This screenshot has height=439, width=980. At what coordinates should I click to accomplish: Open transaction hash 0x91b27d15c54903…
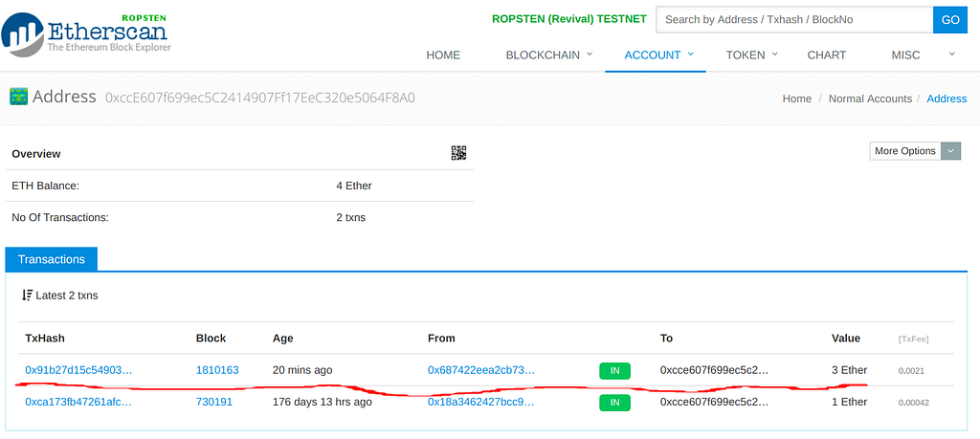[x=78, y=370]
